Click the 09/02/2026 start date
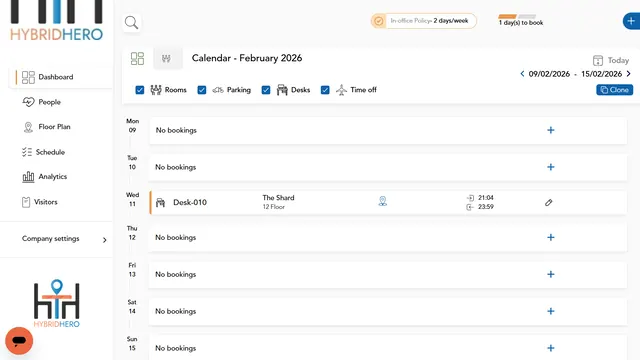Image resolution: width=640 pixels, height=360 pixels. coord(549,74)
